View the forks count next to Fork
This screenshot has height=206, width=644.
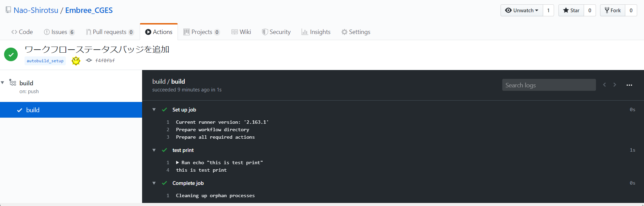[x=631, y=10]
